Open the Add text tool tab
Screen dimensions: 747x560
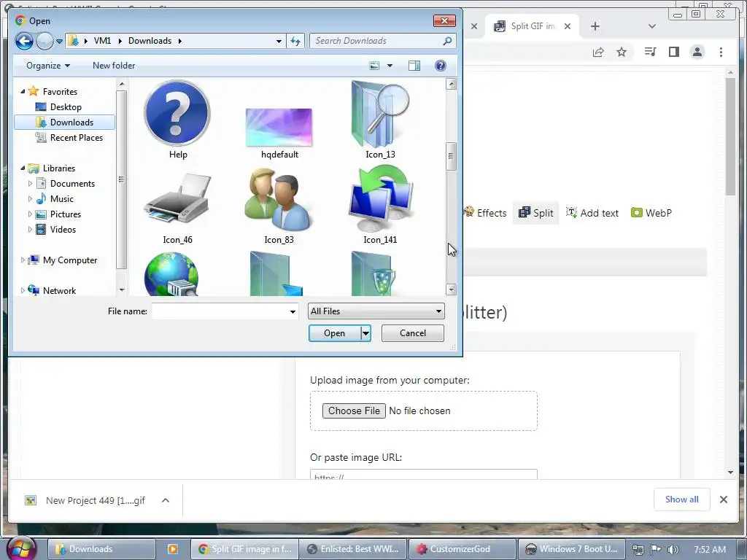[x=592, y=213]
